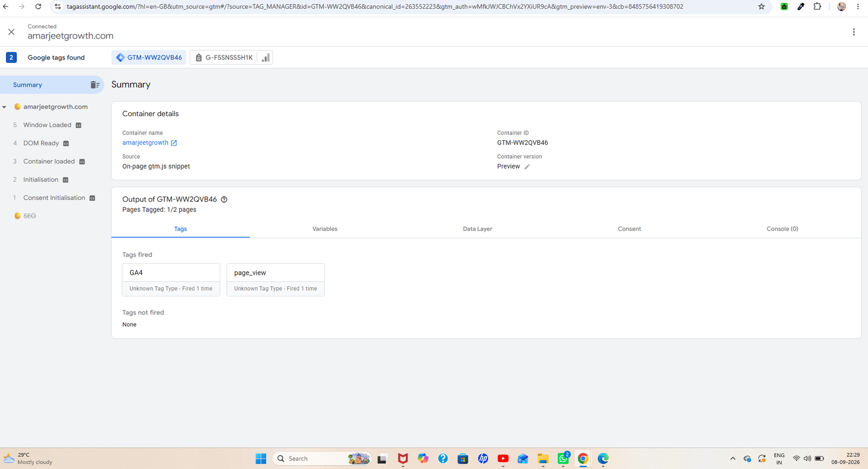Open the Windows Start menu

[x=261, y=459]
